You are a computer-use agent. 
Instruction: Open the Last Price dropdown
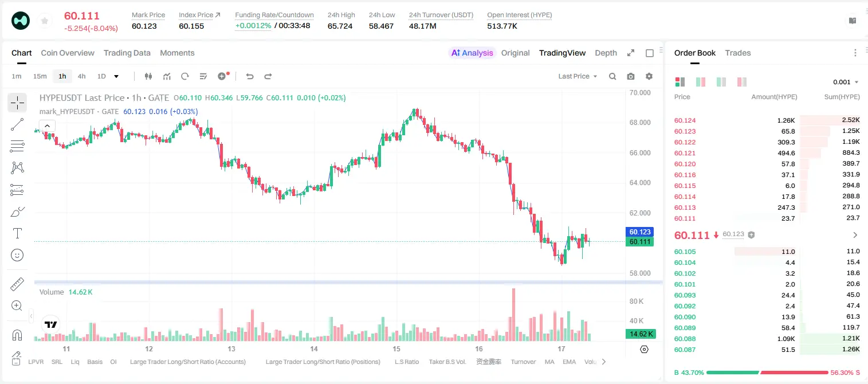pyautogui.click(x=578, y=76)
